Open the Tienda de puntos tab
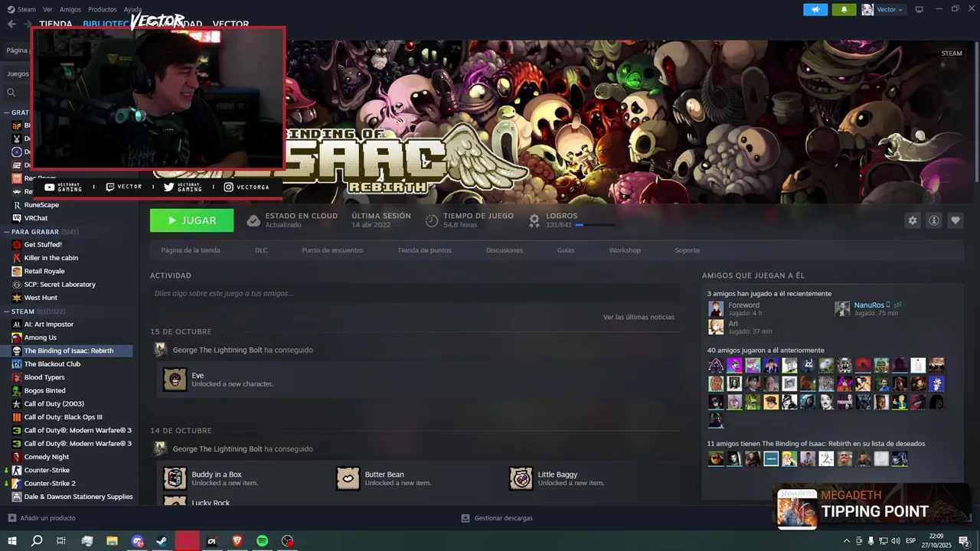 [x=424, y=250]
